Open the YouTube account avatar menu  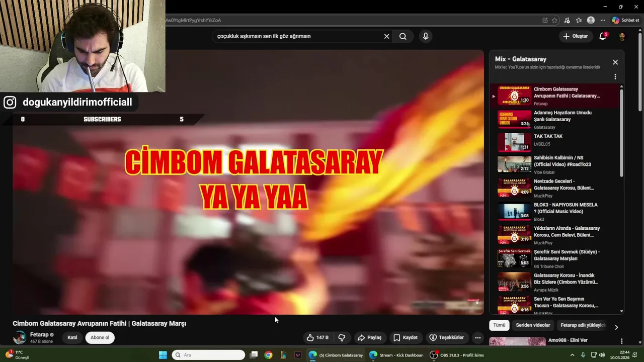tap(622, 36)
